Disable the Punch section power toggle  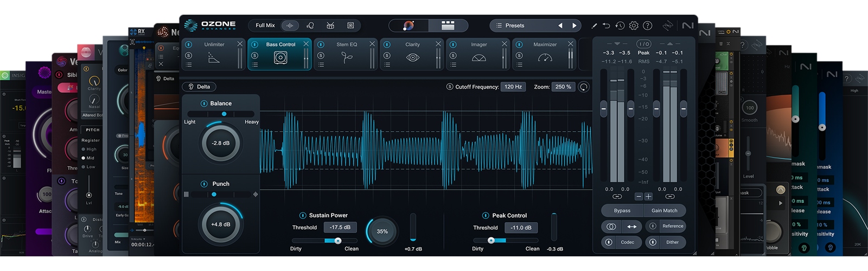(204, 184)
